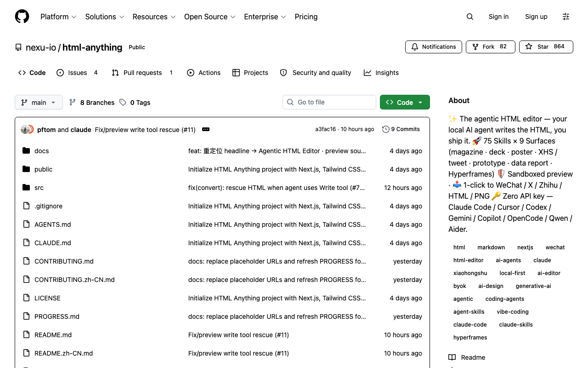Go to the Actions tab
The width and height of the screenshot is (588, 368).
tap(204, 73)
